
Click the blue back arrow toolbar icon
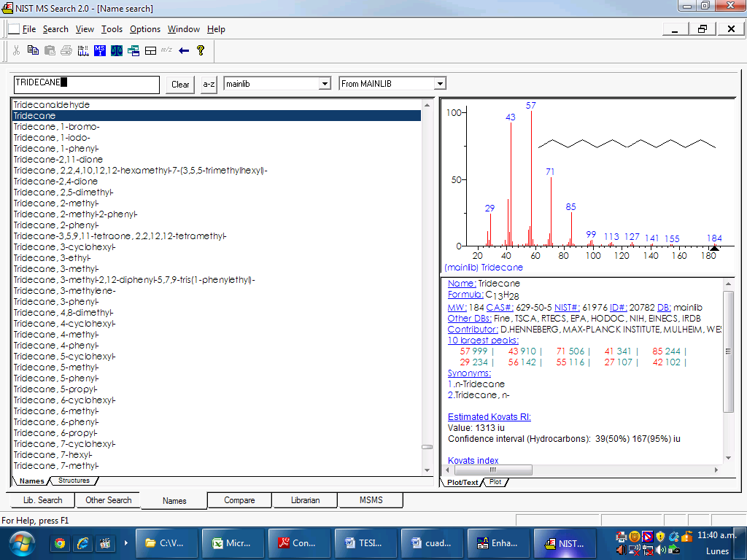click(x=184, y=50)
